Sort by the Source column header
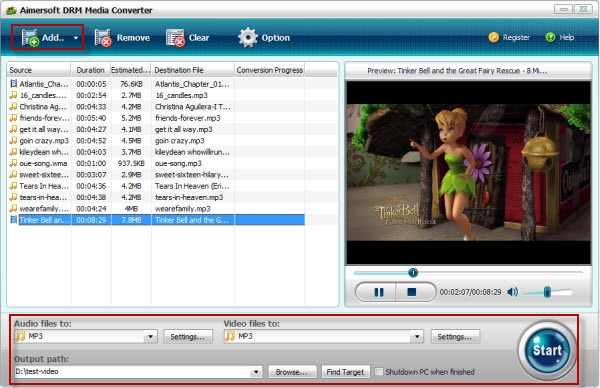This screenshot has height=388, width=600. coord(39,70)
